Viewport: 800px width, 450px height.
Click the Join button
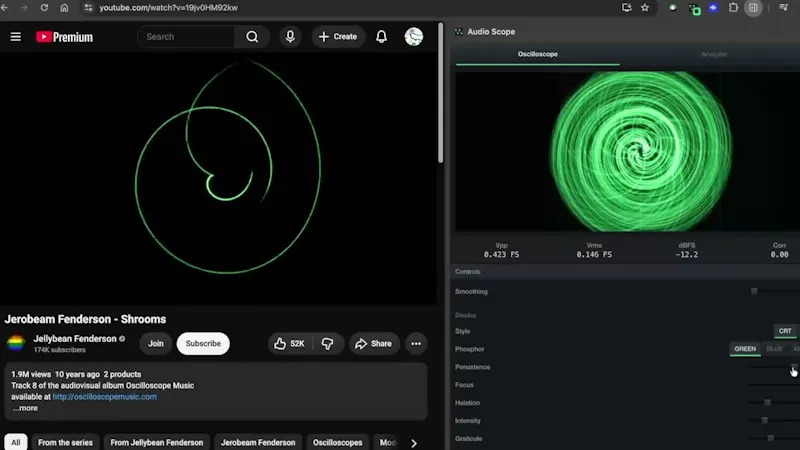pos(156,344)
